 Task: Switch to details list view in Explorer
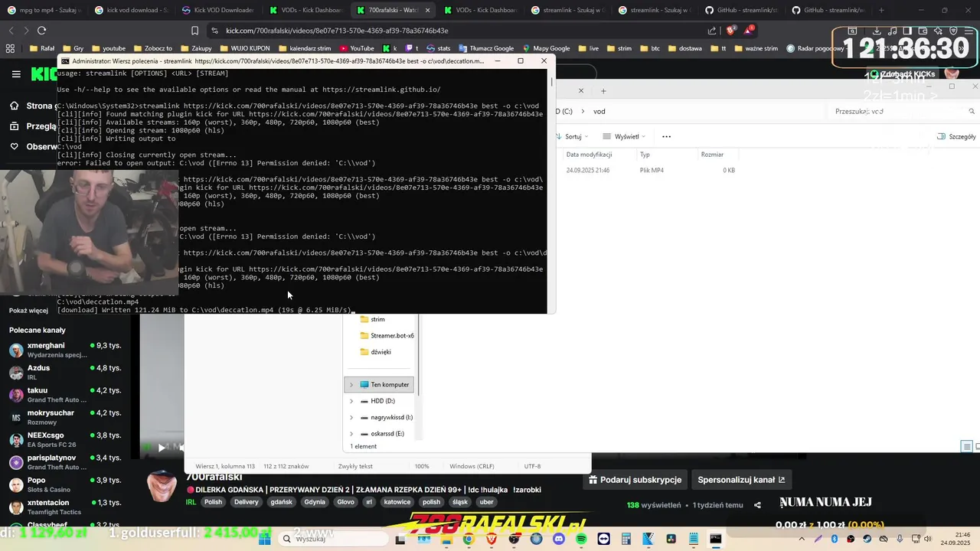(x=967, y=446)
